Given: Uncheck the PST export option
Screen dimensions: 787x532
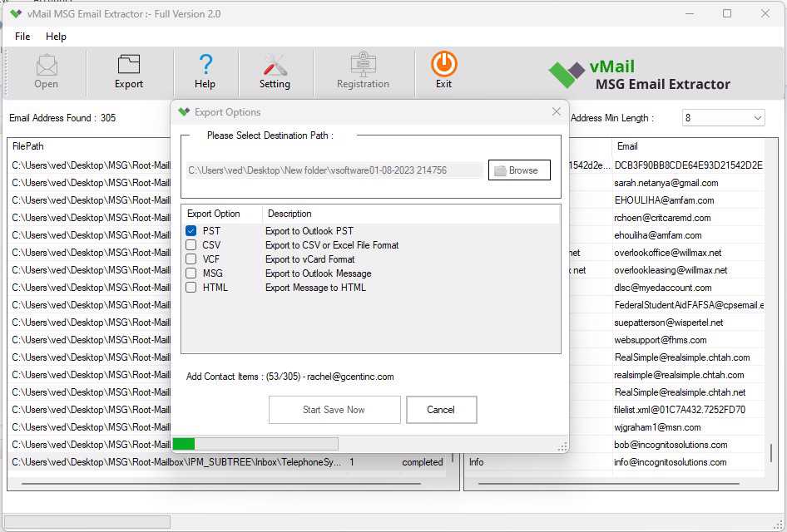Looking at the screenshot, I should 191,230.
